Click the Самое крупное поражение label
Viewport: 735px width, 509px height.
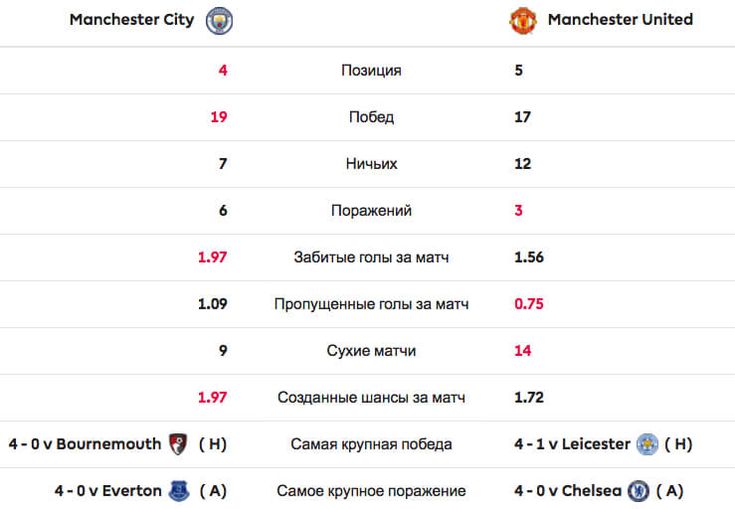pos(371,491)
